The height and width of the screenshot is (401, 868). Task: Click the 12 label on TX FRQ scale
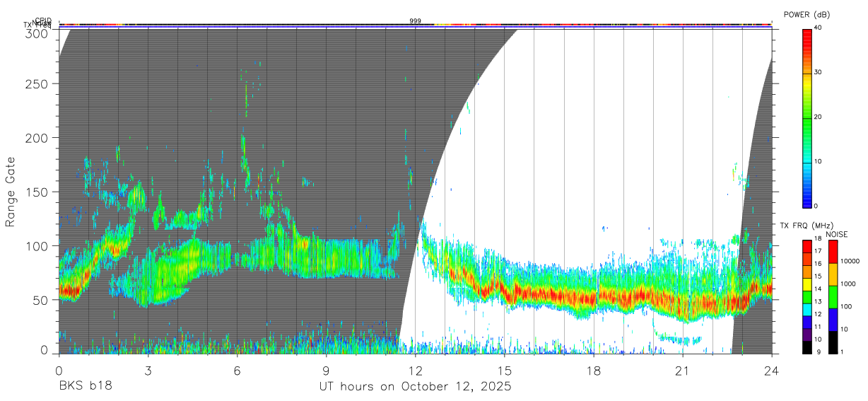(x=817, y=314)
